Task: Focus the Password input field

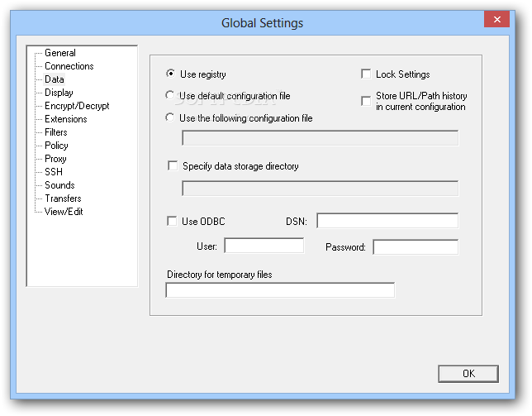Action: click(x=416, y=247)
